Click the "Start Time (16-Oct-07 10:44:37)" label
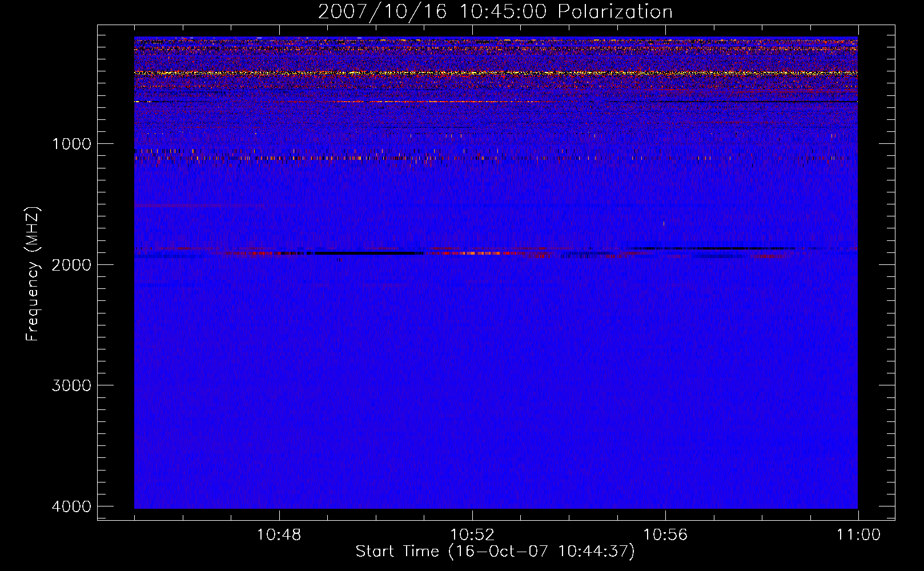924x571 pixels. click(495, 551)
